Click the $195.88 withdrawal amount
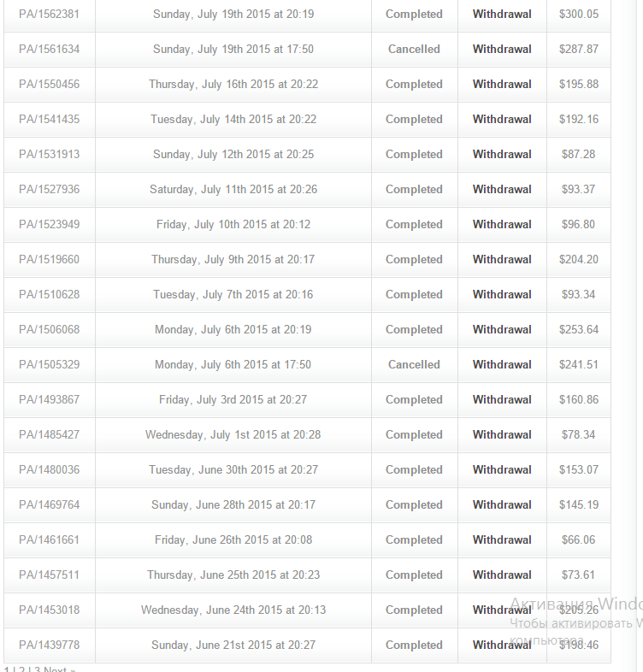 [578, 84]
